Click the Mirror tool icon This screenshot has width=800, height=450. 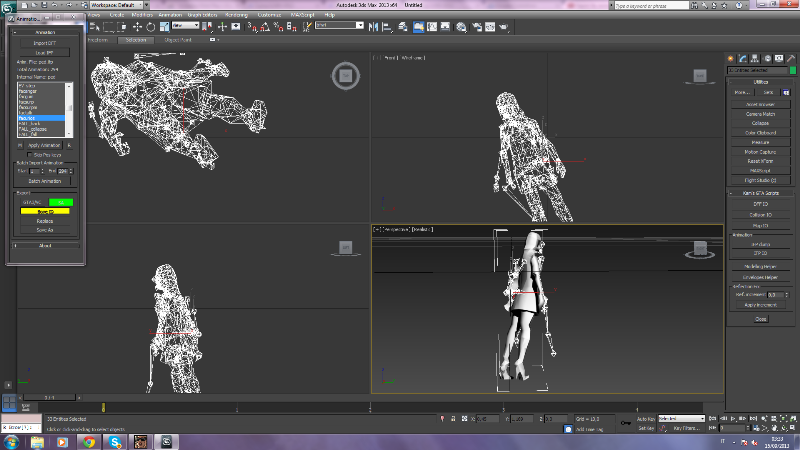(373, 27)
